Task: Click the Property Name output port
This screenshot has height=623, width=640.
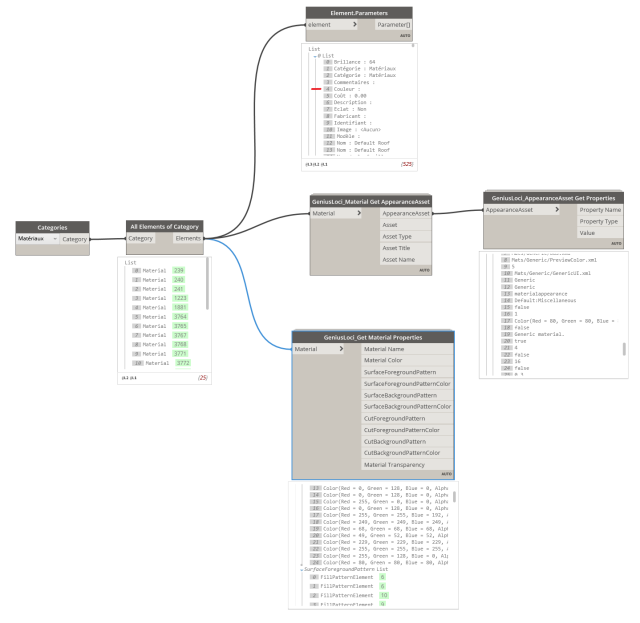Action: pos(600,210)
